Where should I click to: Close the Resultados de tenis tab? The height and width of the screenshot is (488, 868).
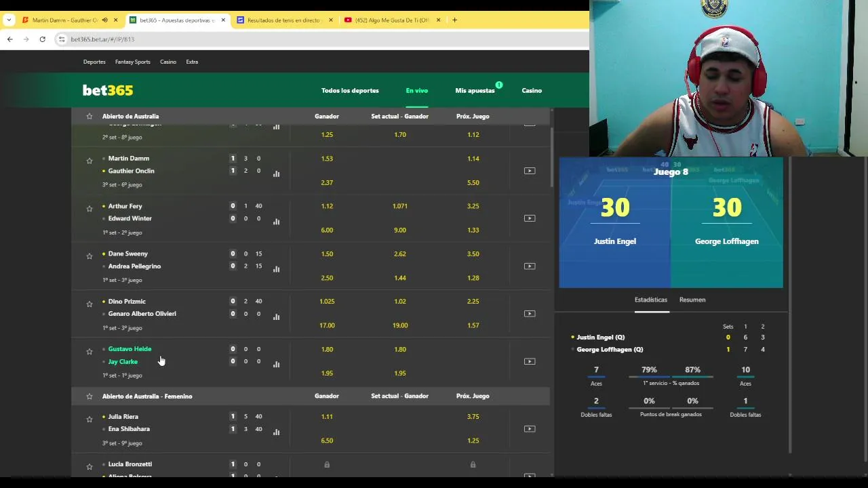(331, 20)
